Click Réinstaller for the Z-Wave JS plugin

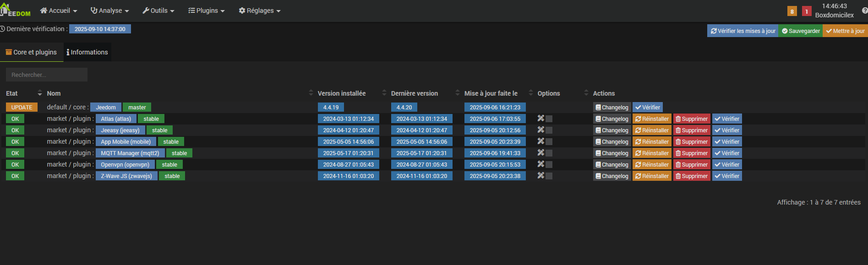click(652, 176)
